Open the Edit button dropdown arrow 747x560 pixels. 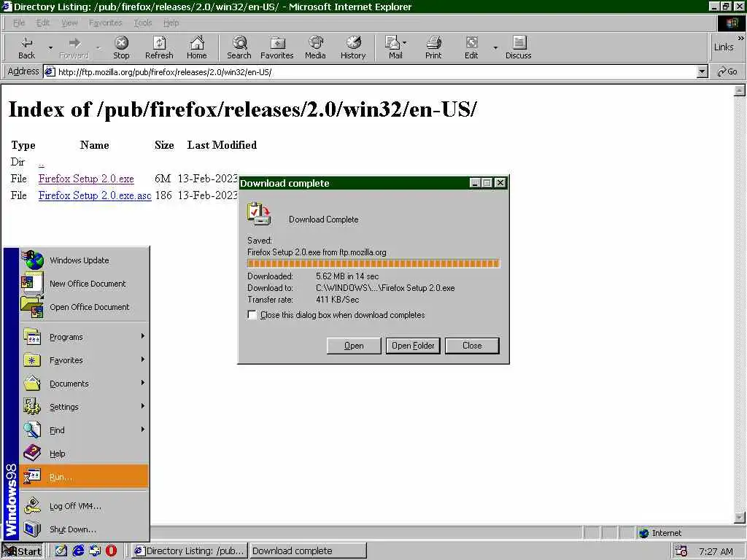495,47
